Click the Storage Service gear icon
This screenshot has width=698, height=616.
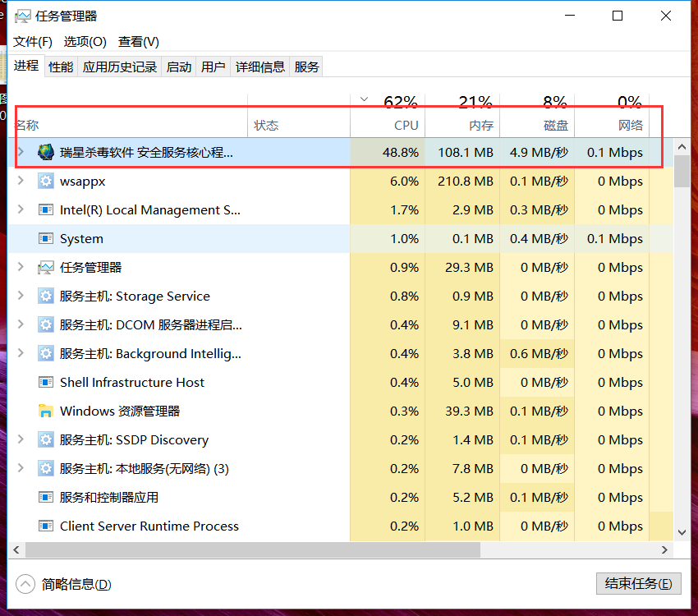(x=46, y=296)
